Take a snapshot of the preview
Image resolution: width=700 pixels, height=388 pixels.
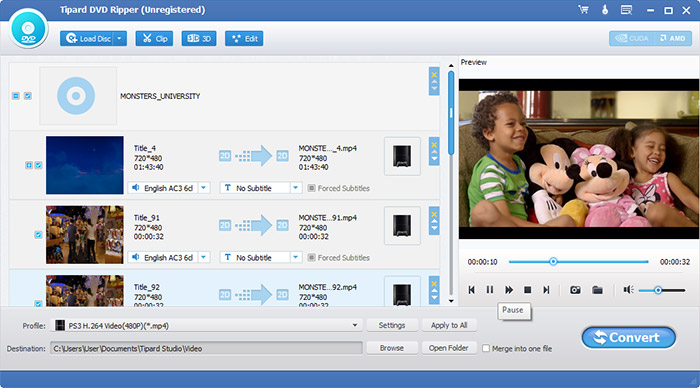pos(575,290)
